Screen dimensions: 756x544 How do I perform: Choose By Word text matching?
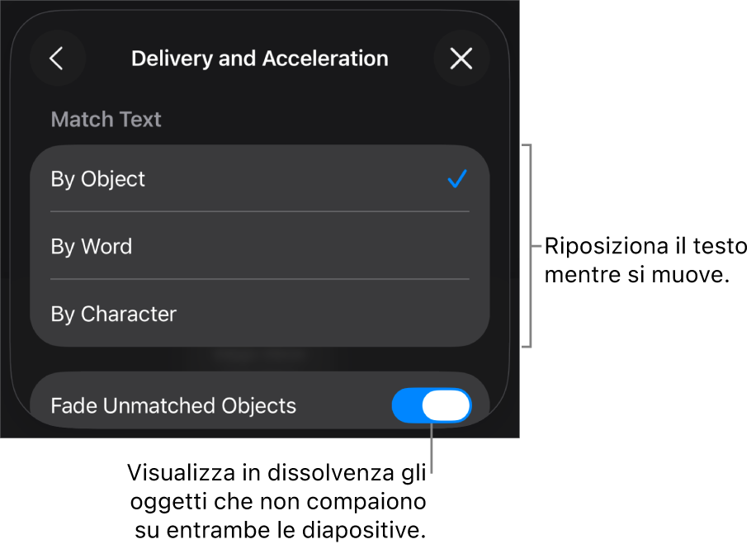[x=260, y=246]
